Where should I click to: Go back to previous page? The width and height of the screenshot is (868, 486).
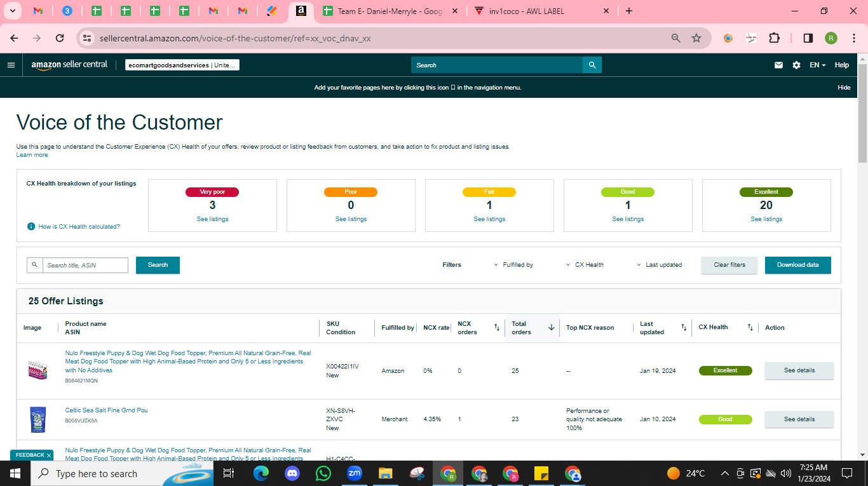pyautogui.click(x=14, y=38)
